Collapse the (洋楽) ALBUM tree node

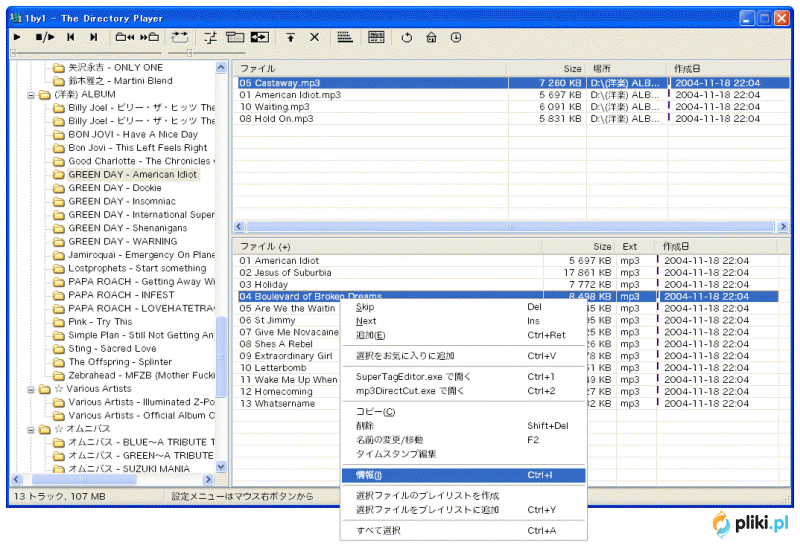coord(31,95)
